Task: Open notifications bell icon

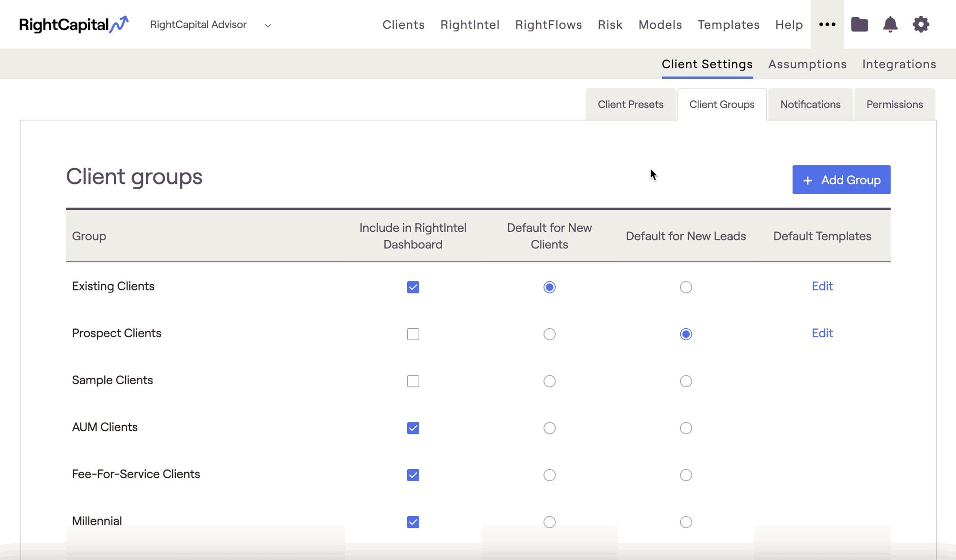Action: coord(890,24)
